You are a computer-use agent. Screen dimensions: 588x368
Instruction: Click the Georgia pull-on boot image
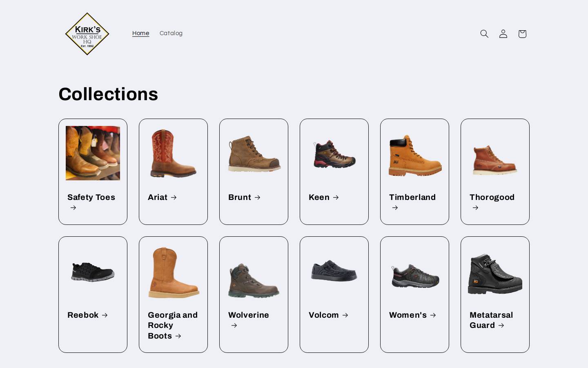tap(174, 272)
